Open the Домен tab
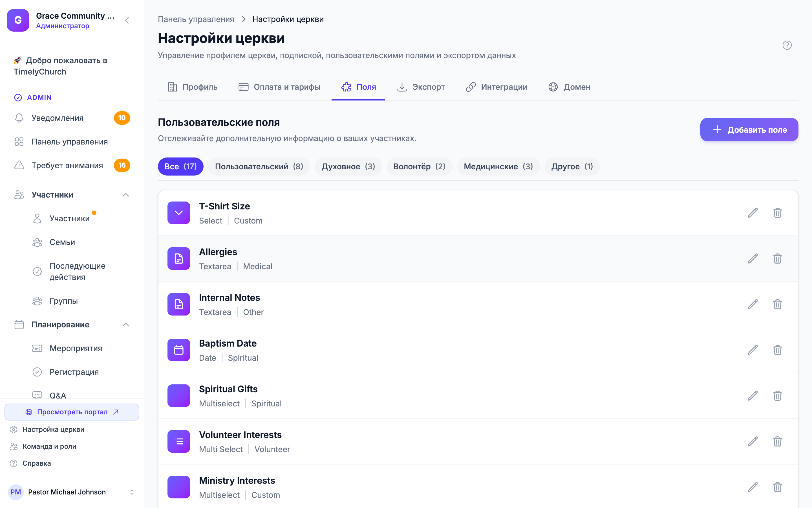 point(569,87)
